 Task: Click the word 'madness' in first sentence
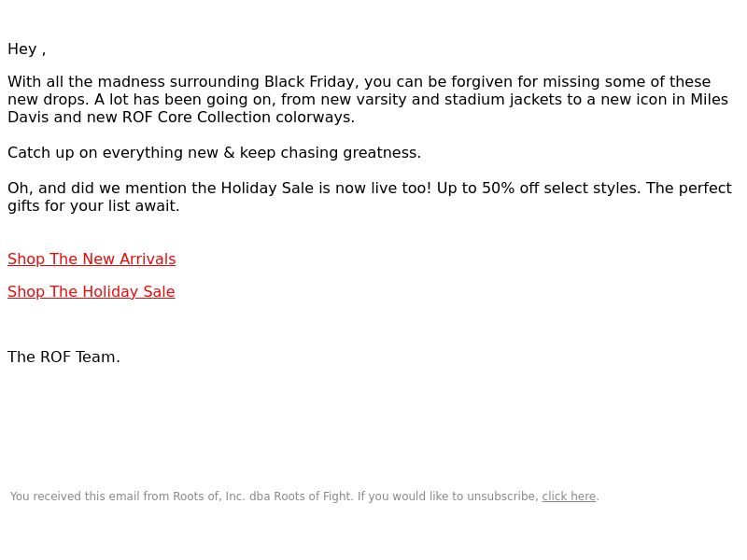click(131, 81)
